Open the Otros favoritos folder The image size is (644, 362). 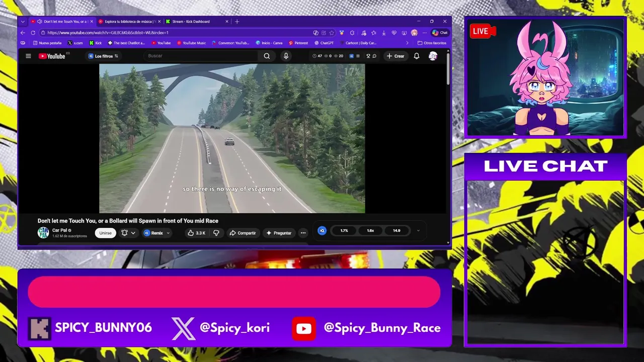point(432,43)
